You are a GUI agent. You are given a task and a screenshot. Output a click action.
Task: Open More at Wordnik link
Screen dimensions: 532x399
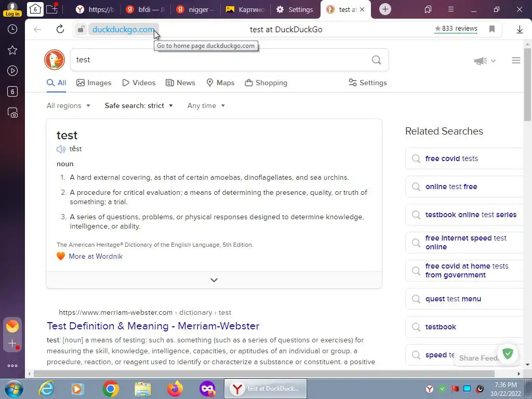(x=96, y=256)
